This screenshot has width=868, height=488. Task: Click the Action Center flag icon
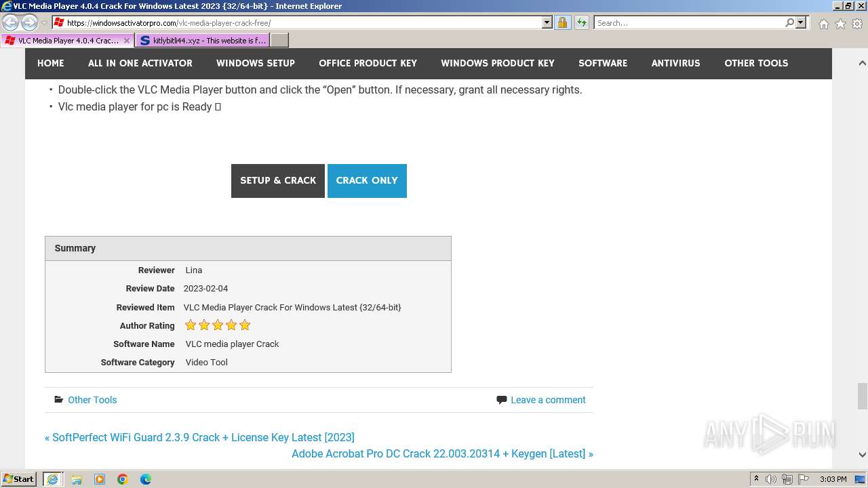coord(804,479)
